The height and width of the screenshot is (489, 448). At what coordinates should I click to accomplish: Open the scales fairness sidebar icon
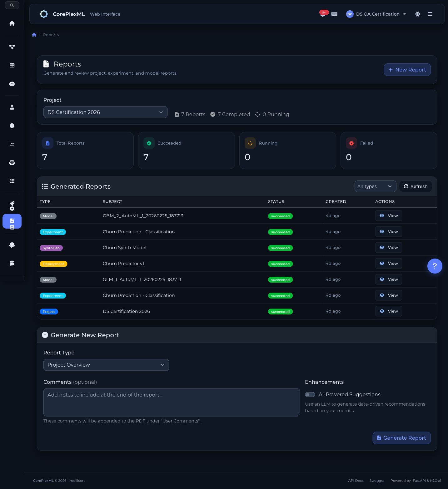point(12,162)
